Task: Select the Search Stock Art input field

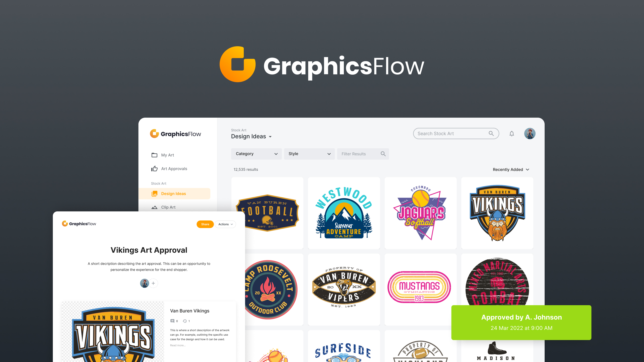Action: click(x=455, y=133)
